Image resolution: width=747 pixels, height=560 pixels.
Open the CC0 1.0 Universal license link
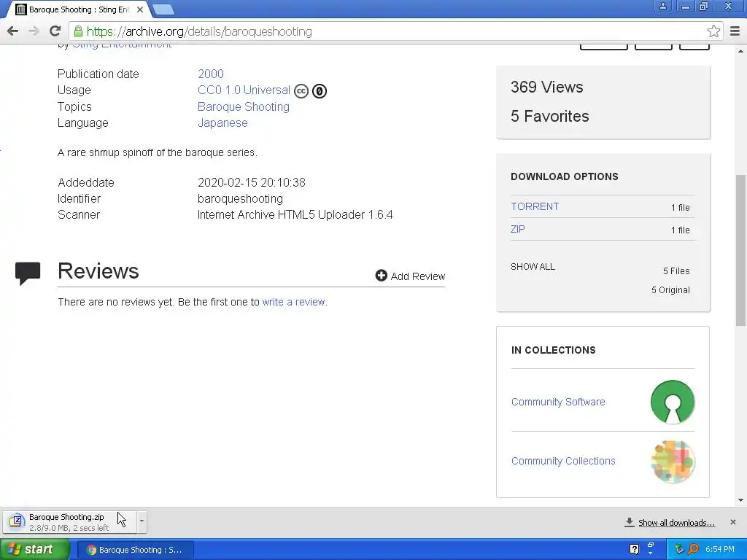pyautogui.click(x=244, y=90)
